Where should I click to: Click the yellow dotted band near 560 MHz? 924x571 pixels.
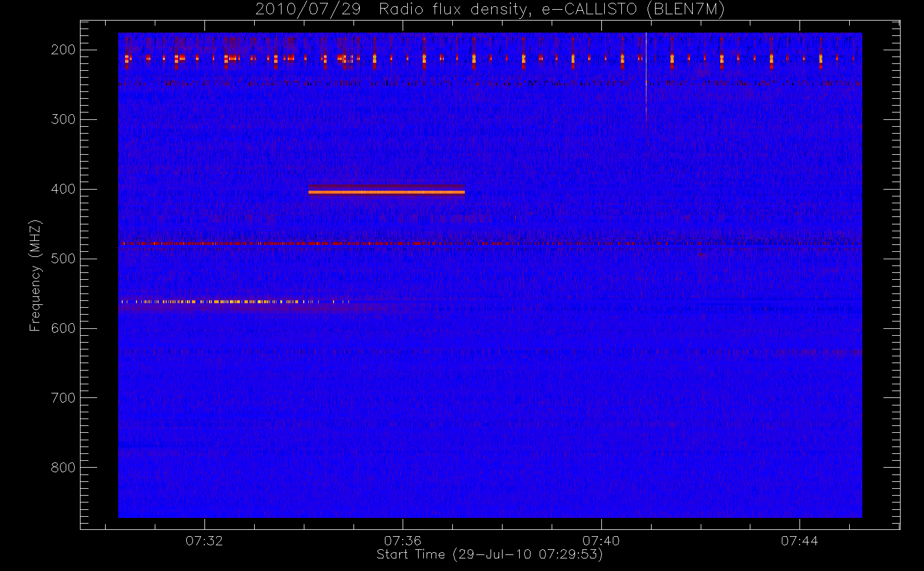tap(234, 301)
